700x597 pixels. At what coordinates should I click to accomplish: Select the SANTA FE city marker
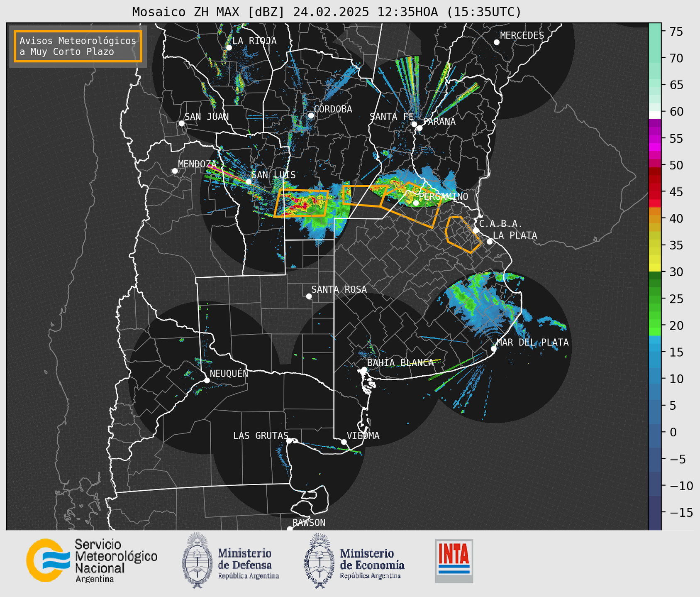414,124
